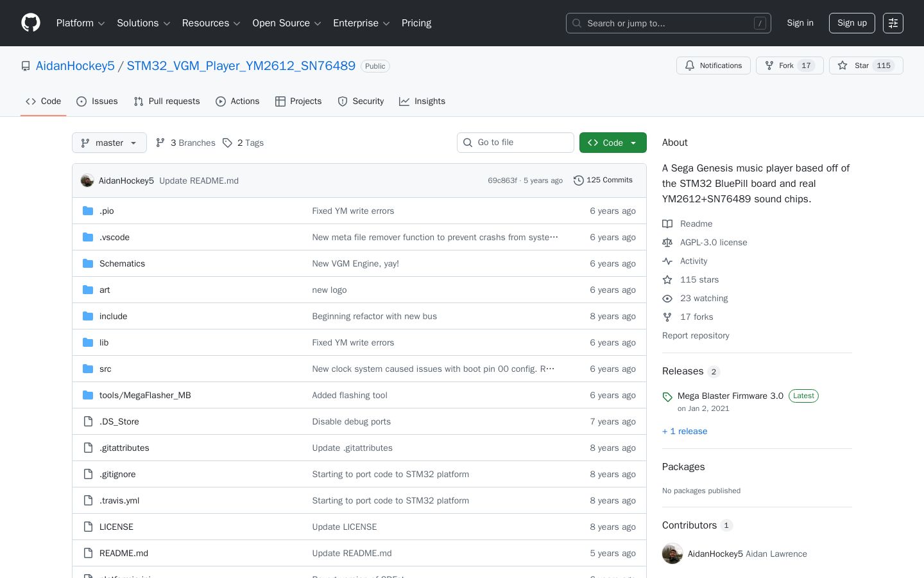Viewport: 924px width, 578px height.
Task: Go to the Pricing page
Action: click(416, 23)
